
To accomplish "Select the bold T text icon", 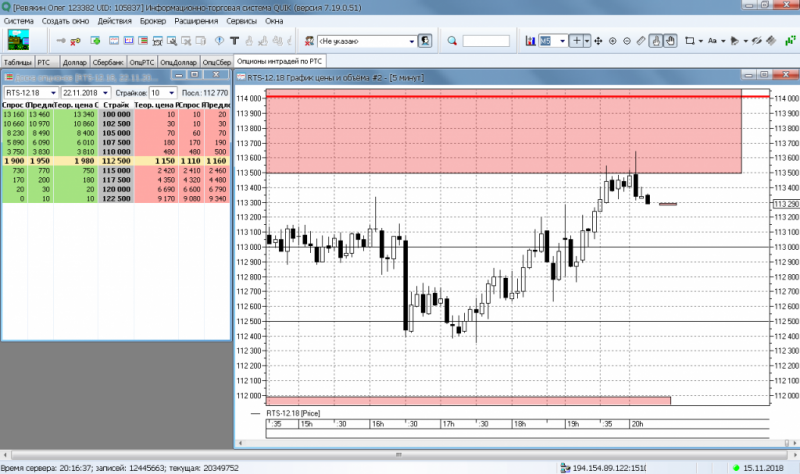I will tap(235, 41).
